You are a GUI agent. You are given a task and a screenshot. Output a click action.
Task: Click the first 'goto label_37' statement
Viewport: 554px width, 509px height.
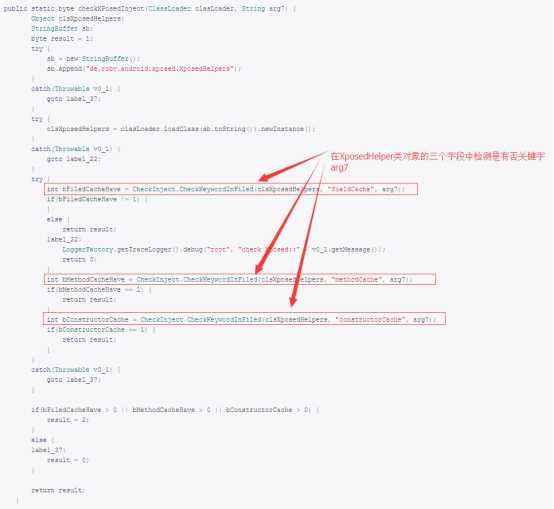[74, 99]
